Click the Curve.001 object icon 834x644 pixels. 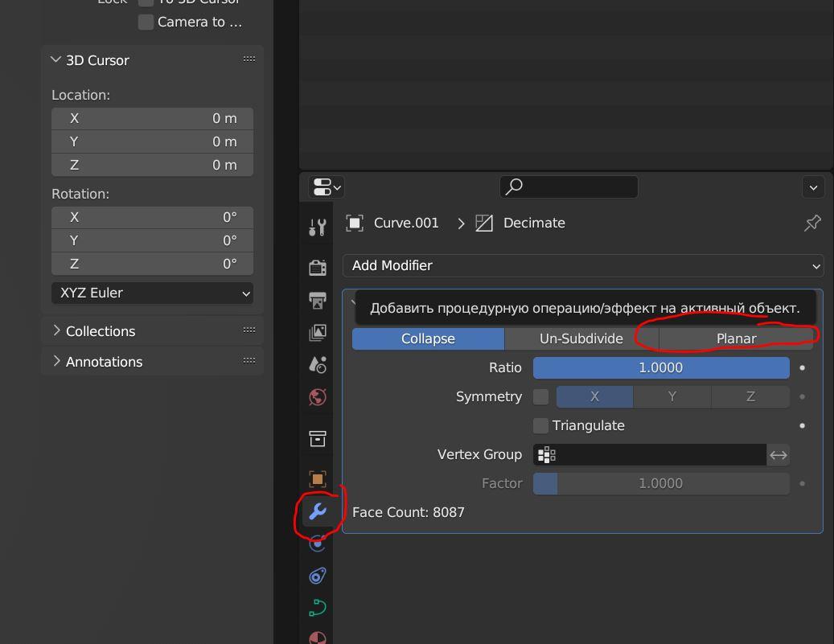(x=354, y=223)
